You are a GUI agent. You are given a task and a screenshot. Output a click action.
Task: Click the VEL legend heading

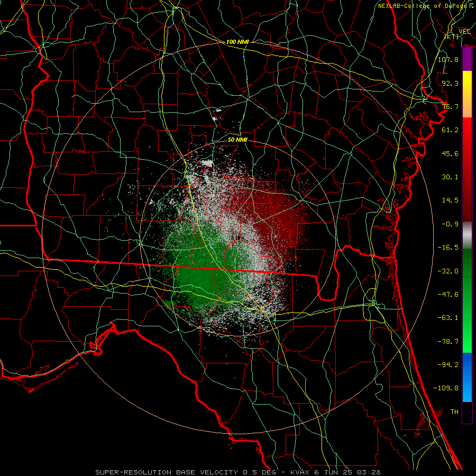[x=464, y=32]
